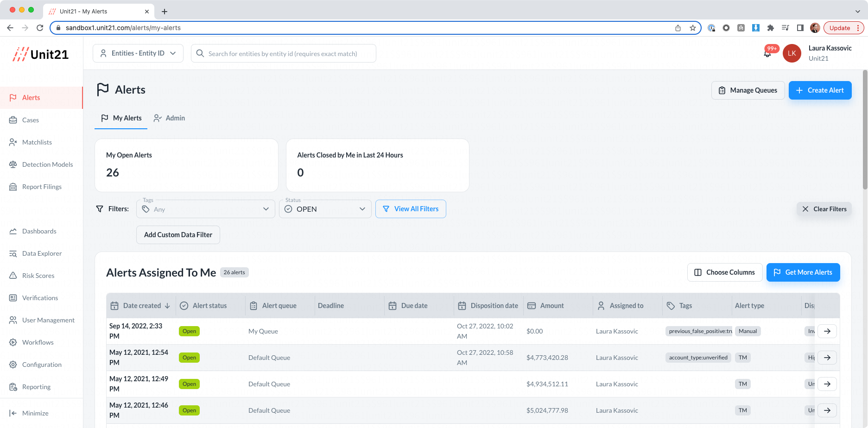Reload the page with the refresh icon
This screenshot has width=868, height=428.
click(x=40, y=28)
